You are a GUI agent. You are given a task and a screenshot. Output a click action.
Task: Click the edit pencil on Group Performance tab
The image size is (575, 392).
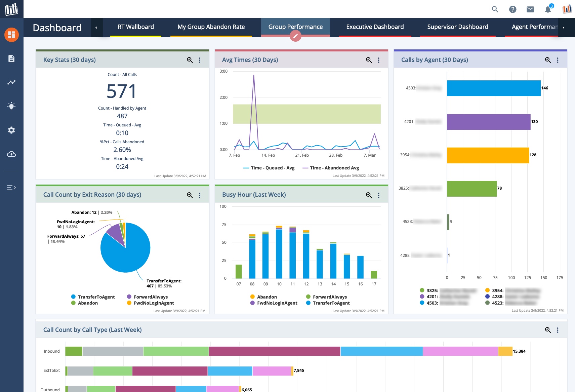295,36
